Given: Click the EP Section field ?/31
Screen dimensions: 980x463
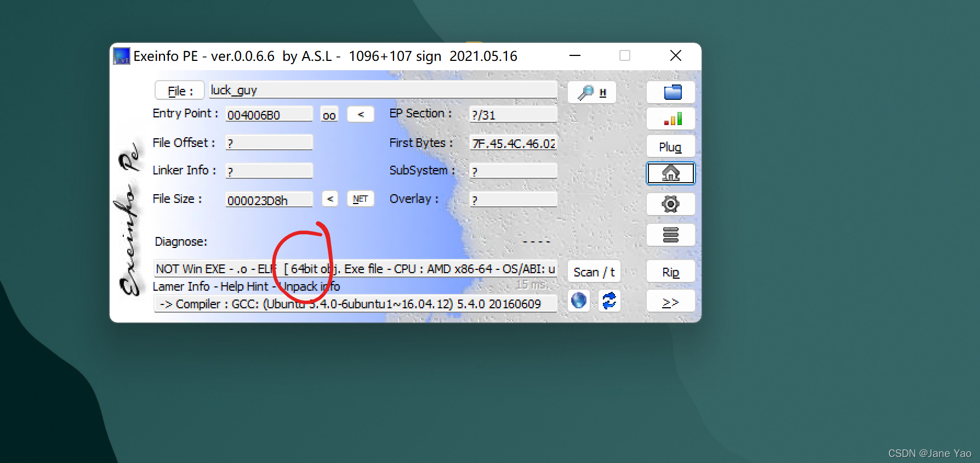Looking at the screenshot, I should pos(513,114).
